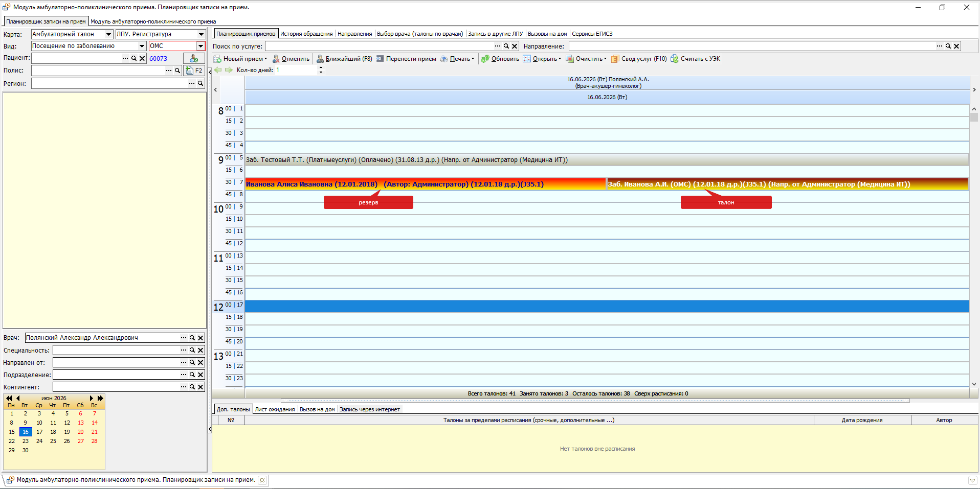
Task: Click the Перенести приём icon
Action: (380, 59)
